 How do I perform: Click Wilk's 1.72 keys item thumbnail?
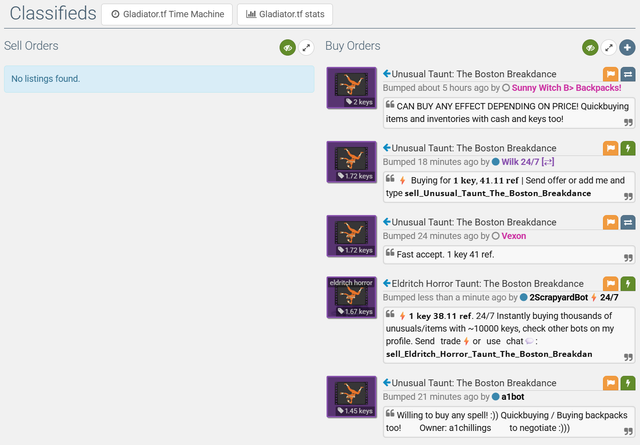click(x=351, y=162)
